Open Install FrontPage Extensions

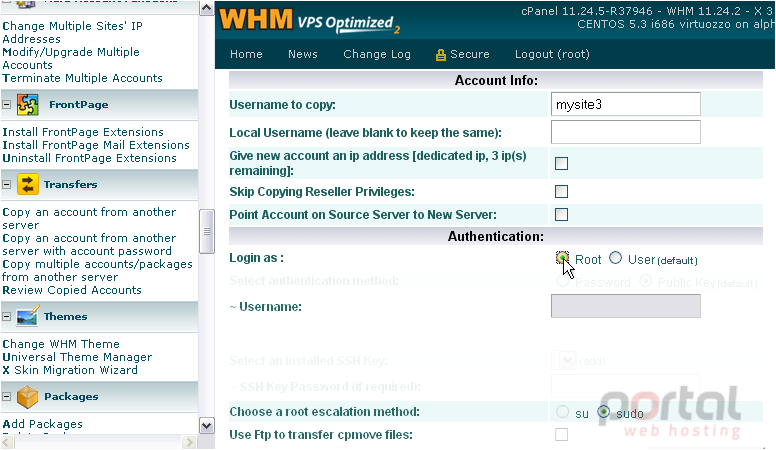(x=83, y=132)
